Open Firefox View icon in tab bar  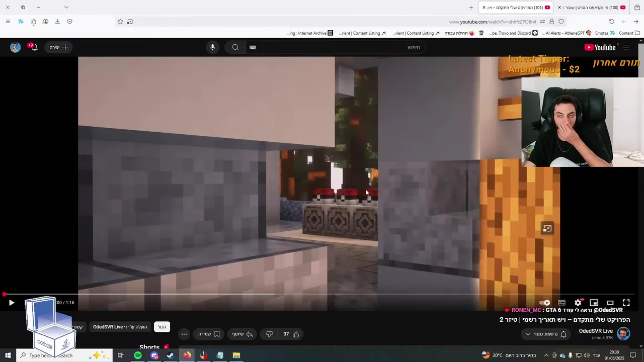[x=637, y=8]
